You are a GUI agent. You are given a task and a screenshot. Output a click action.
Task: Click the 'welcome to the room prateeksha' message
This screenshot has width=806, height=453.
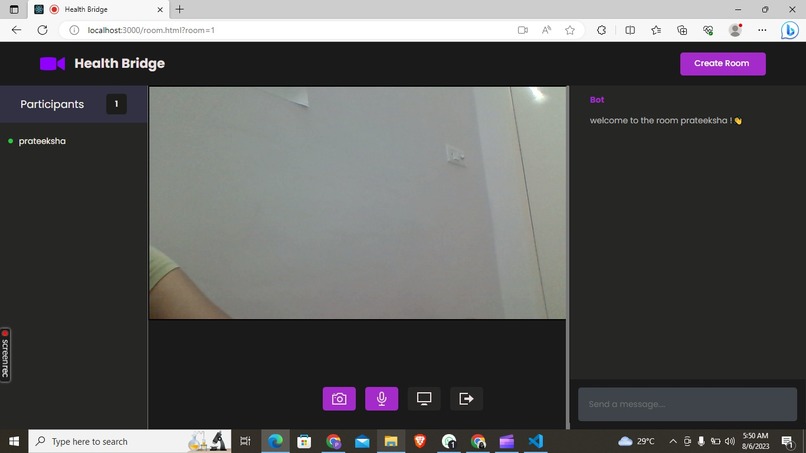point(666,121)
